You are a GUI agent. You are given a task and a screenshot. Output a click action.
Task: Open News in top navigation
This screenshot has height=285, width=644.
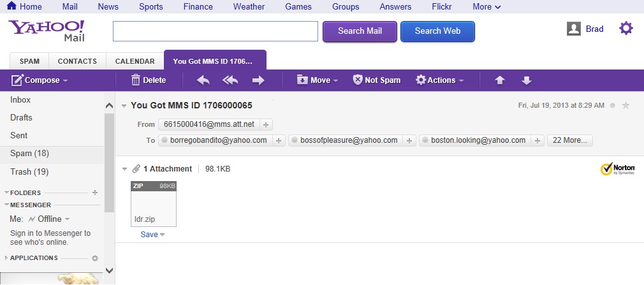click(108, 6)
